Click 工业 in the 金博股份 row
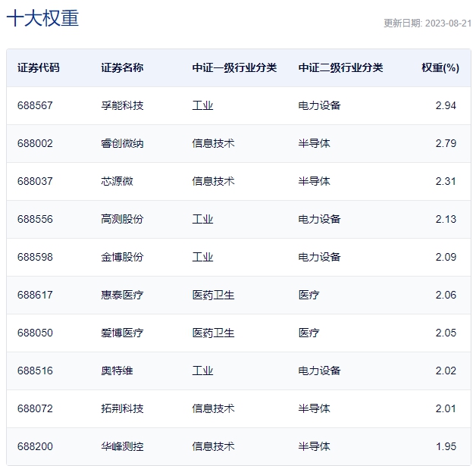This screenshot has height=466, width=476. (202, 258)
